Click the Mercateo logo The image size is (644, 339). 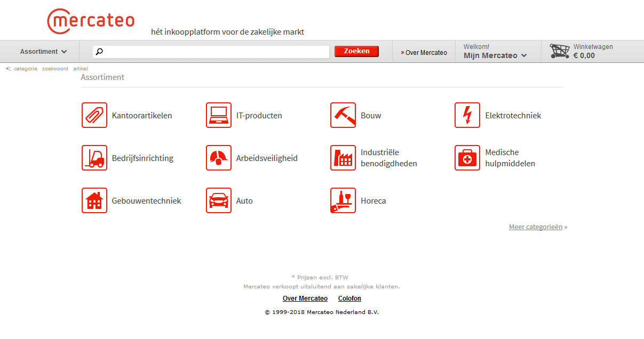click(91, 21)
